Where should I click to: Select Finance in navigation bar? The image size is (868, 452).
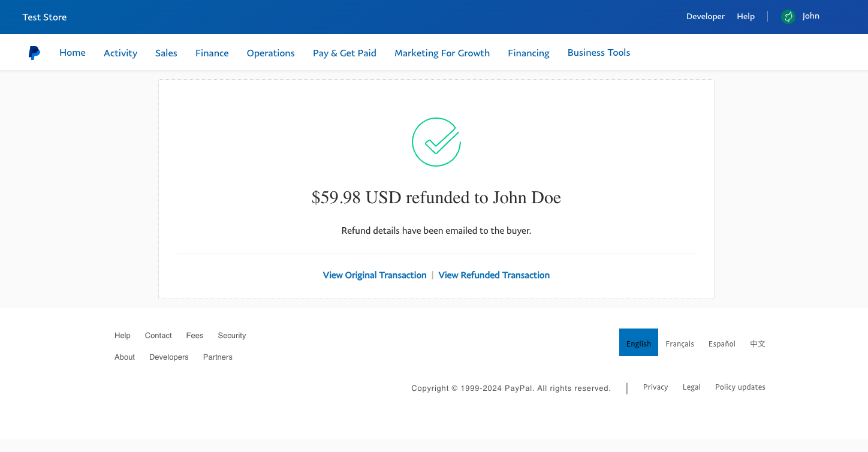point(212,53)
